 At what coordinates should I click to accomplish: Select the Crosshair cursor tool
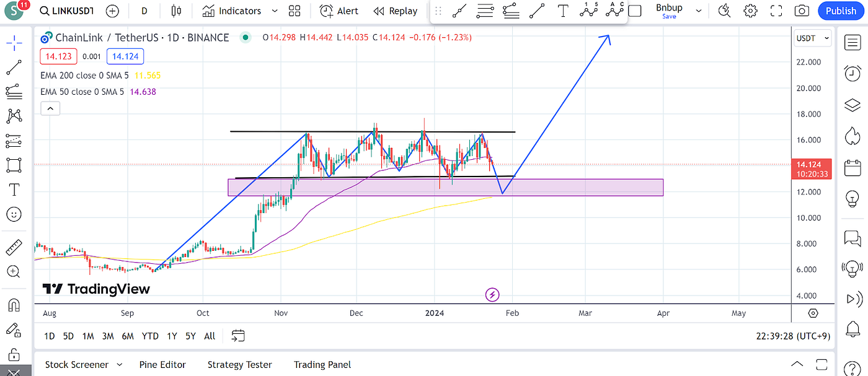(x=14, y=42)
